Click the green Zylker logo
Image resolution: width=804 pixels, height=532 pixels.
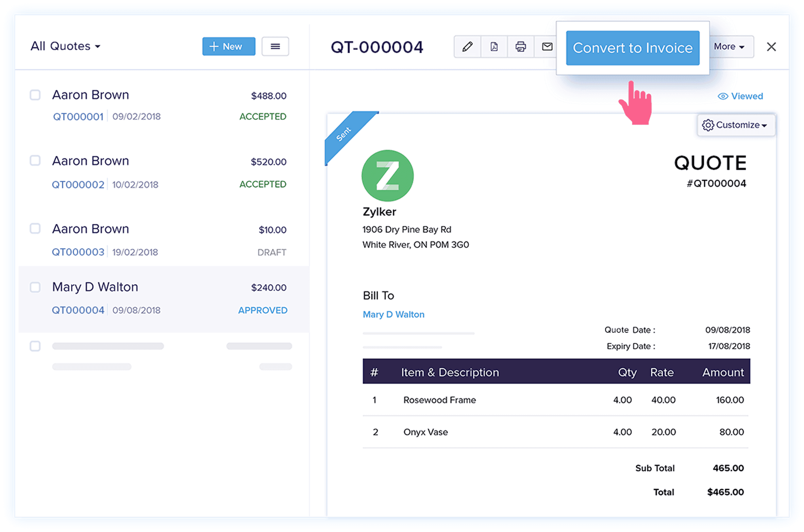pyautogui.click(x=387, y=176)
